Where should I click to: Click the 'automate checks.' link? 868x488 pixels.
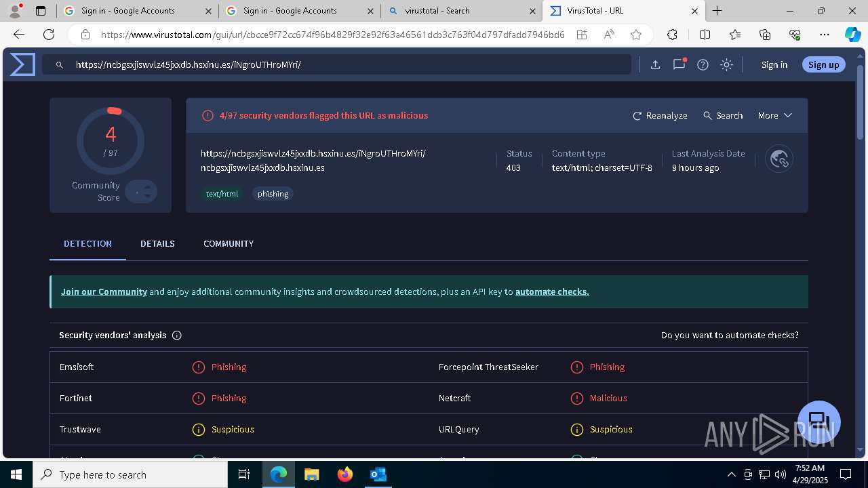[x=552, y=292]
